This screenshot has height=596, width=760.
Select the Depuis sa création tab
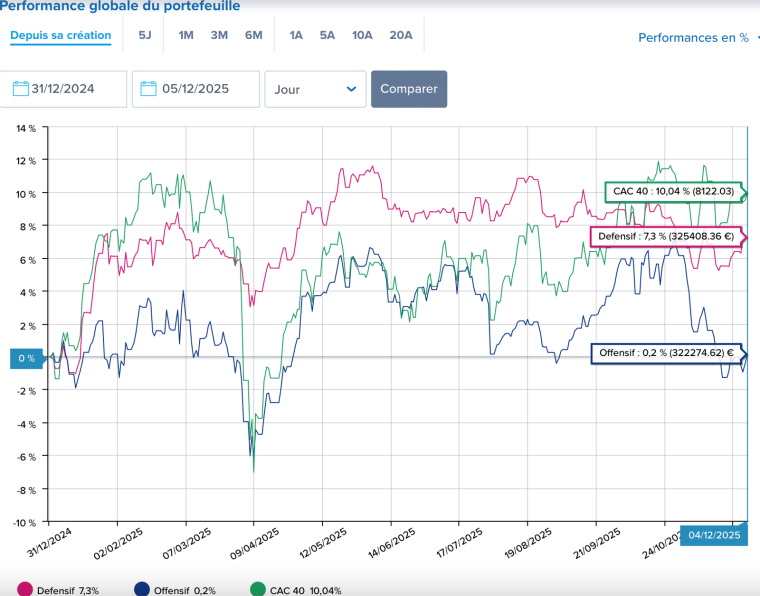[61, 35]
